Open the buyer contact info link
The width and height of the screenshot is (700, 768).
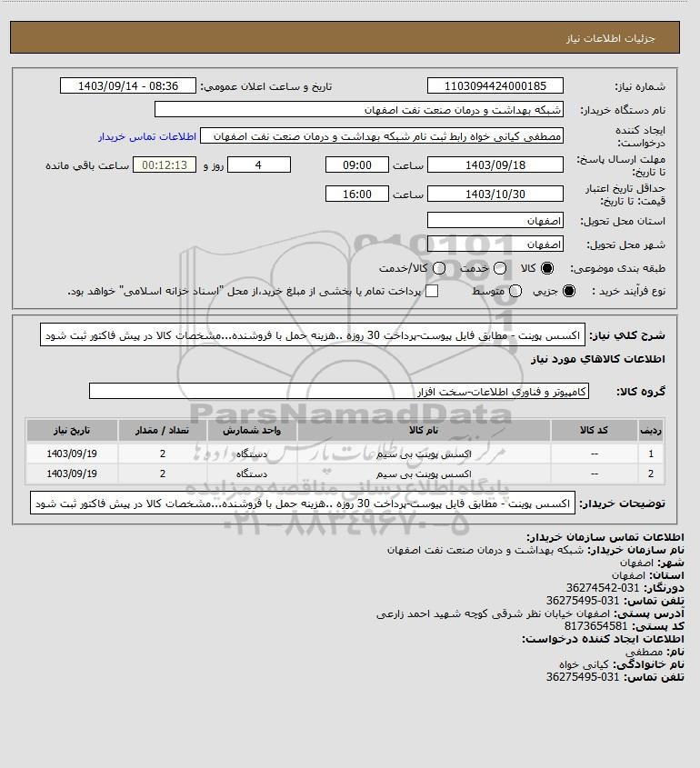147,136
